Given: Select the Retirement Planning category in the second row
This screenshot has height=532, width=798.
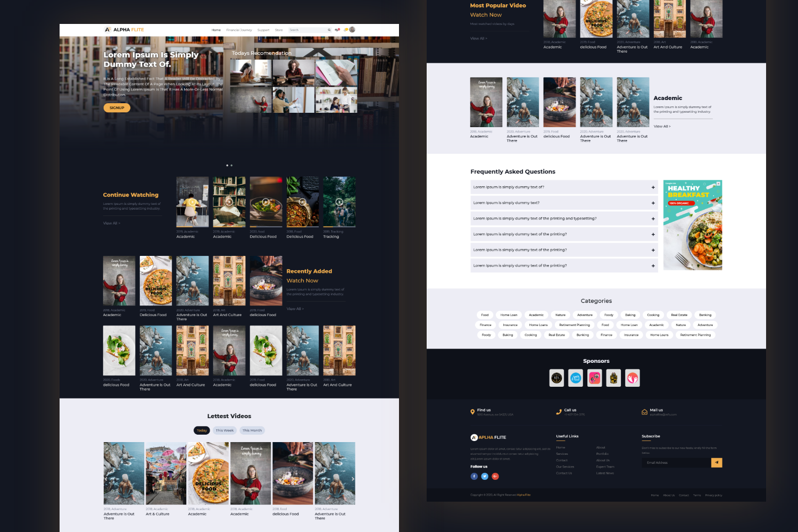Looking at the screenshot, I should coord(575,325).
